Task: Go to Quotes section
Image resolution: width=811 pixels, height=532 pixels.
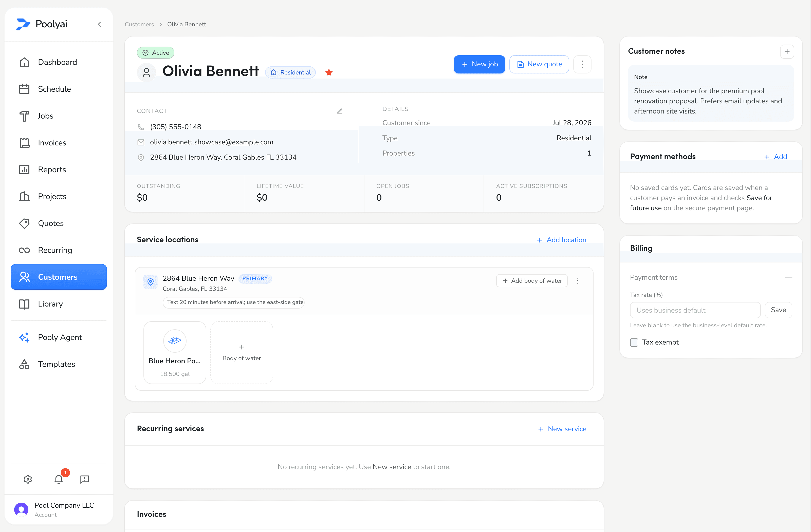Action: (59, 223)
